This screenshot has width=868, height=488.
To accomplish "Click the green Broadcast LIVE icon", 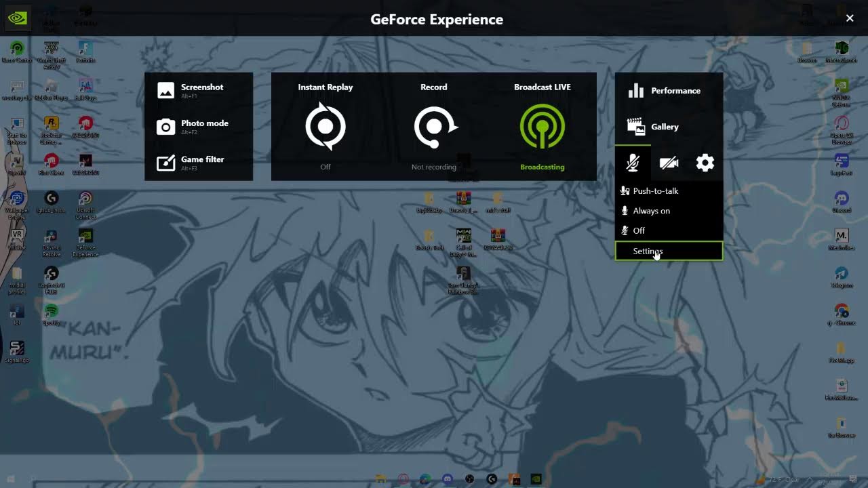I will coord(542,126).
